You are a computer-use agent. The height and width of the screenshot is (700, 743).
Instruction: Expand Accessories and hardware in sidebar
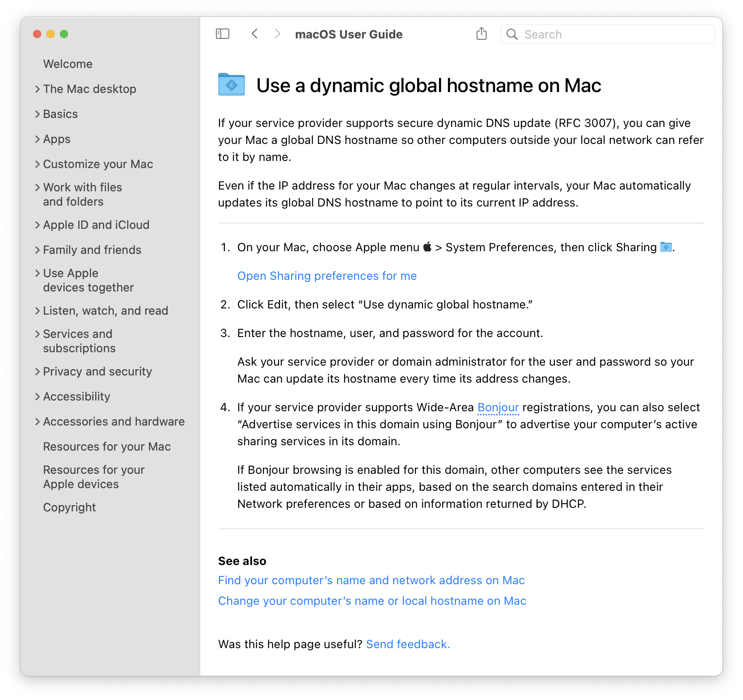(38, 422)
